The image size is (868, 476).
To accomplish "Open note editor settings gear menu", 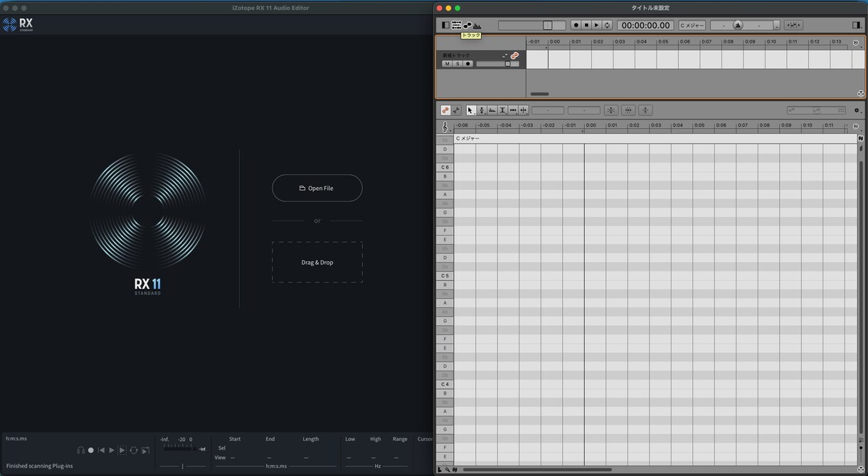I will click(x=857, y=110).
